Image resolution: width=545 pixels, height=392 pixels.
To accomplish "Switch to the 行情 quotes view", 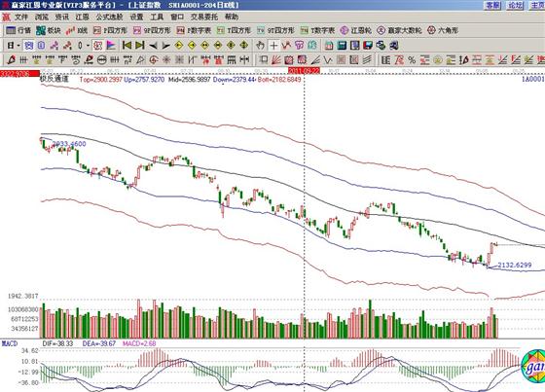I will coord(18,30).
